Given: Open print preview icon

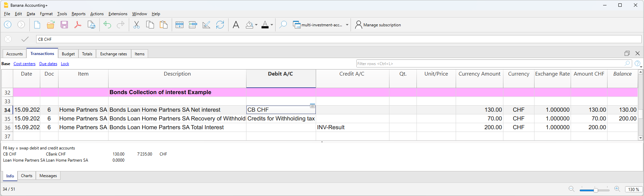Looking at the screenshot, I should pos(91,25).
